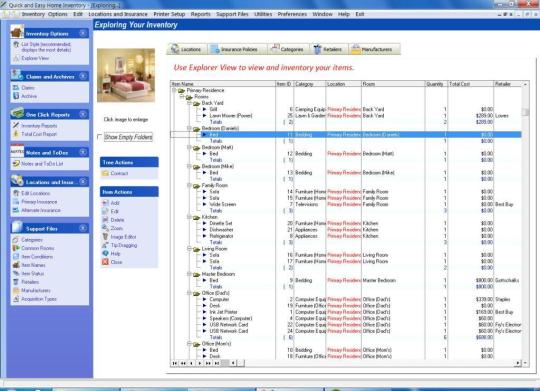Image resolution: width=540 pixels, height=391 pixels.
Task: Click the horizontal scrollbar right arrow
Action: [x=518, y=363]
